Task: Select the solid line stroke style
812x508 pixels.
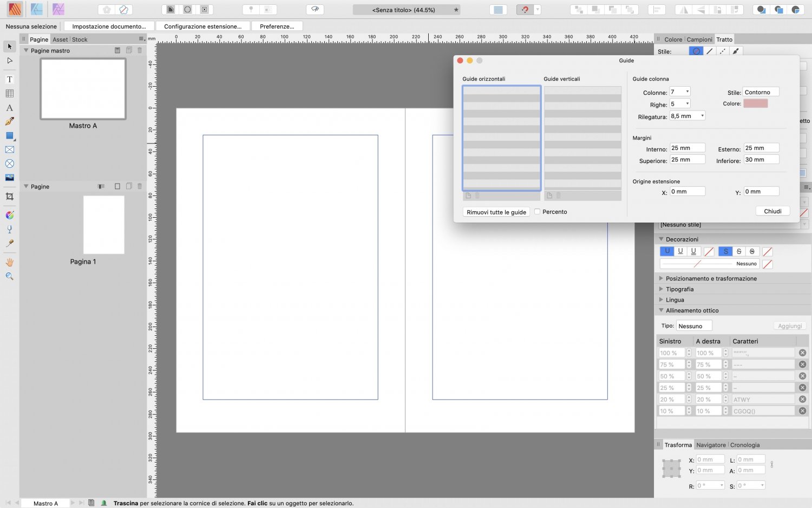Action: (x=709, y=51)
